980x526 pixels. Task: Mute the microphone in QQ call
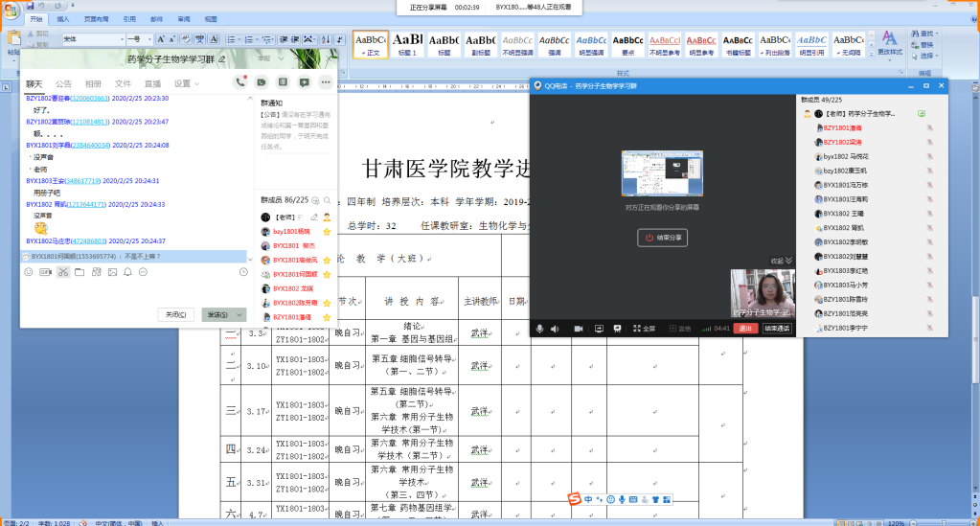click(540, 328)
